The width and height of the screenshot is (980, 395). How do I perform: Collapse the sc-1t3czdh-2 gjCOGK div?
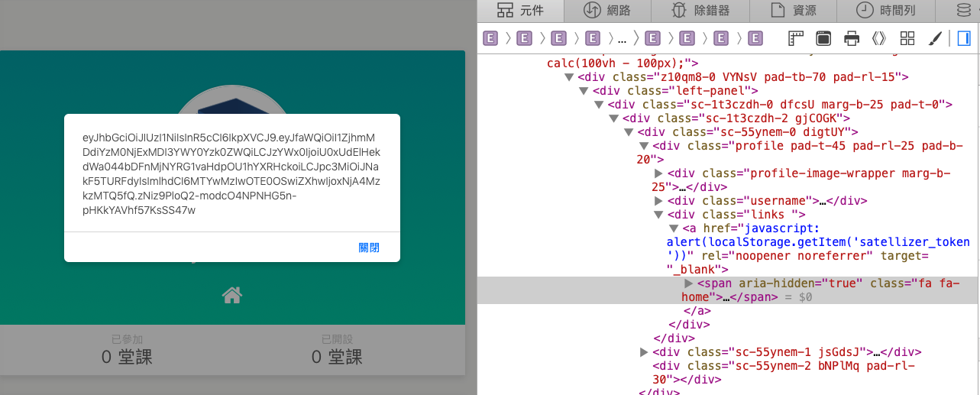click(613, 118)
